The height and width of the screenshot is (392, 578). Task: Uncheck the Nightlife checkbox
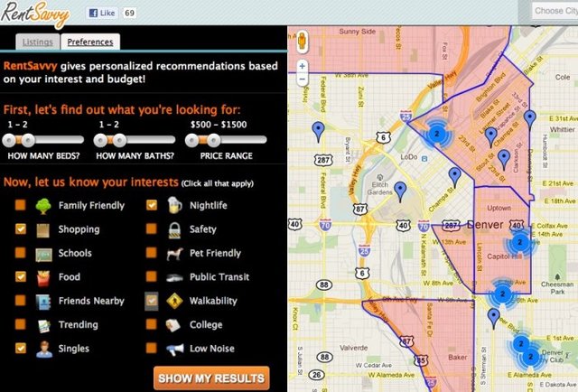[152, 205]
